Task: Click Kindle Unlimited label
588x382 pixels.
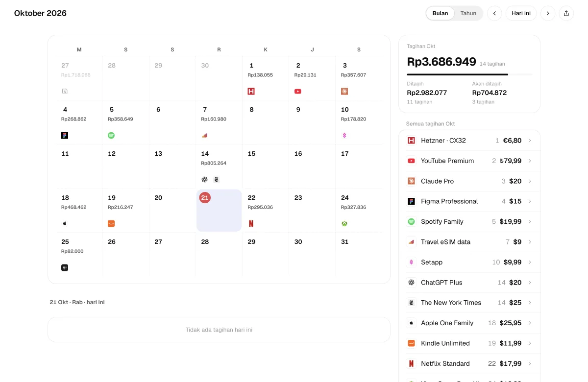Action: [445, 343]
